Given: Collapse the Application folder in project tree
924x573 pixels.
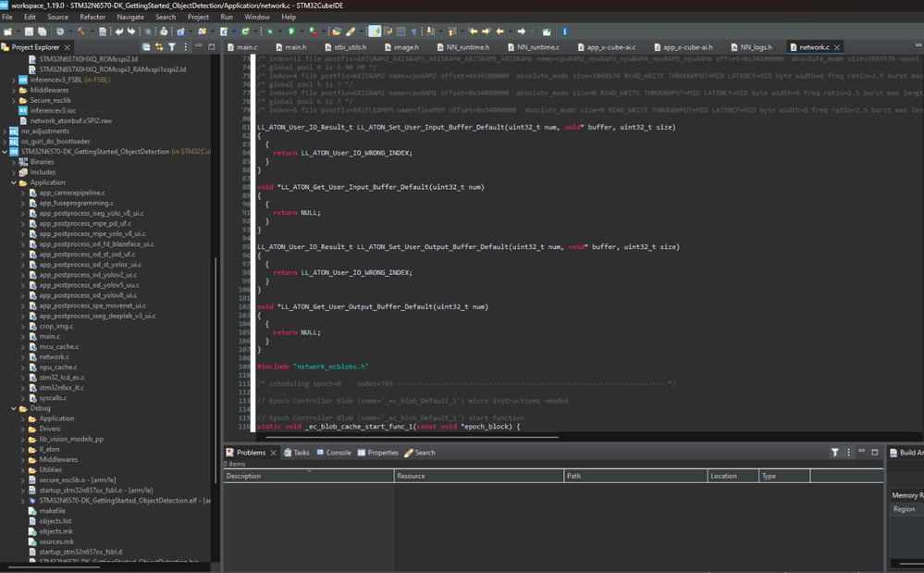Looking at the screenshot, I should pos(14,183).
